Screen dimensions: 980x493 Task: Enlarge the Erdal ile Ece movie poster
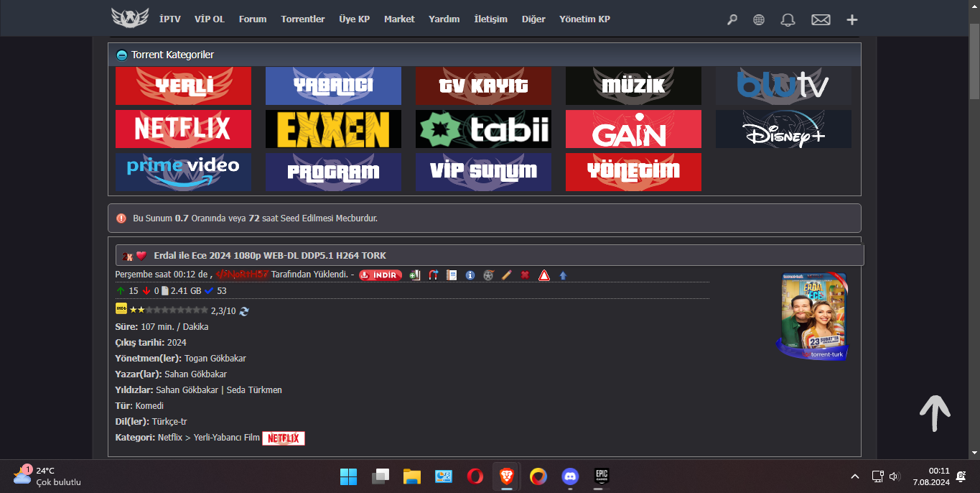(x=813, y=316)
